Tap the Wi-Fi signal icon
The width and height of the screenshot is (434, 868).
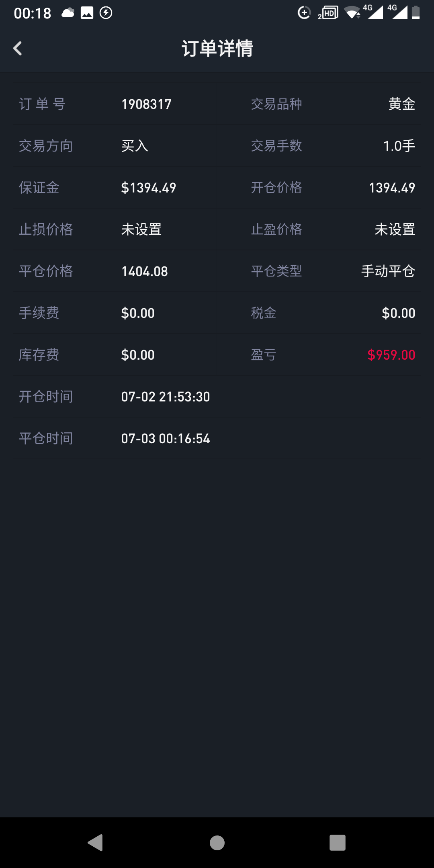click(352, 13)
